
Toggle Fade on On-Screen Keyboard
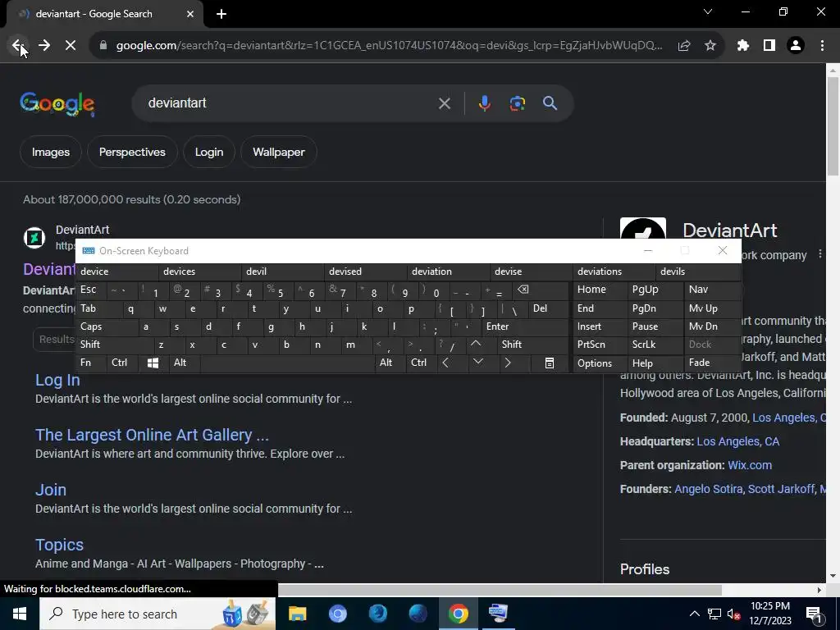coord(713,363)
